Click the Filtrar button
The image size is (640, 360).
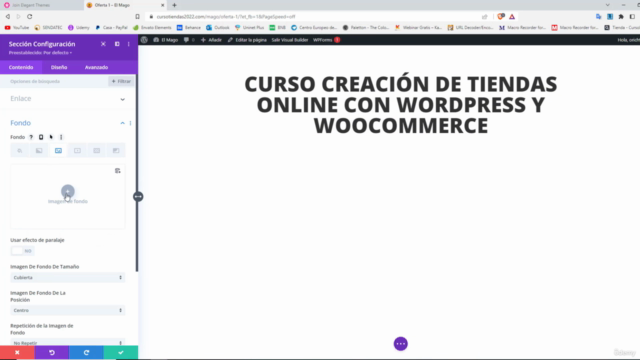click(121, 81)
